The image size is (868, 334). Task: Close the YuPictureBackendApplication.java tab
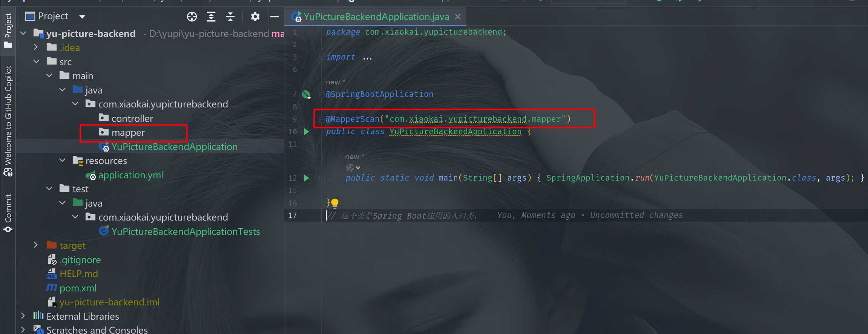pos(458,17)
